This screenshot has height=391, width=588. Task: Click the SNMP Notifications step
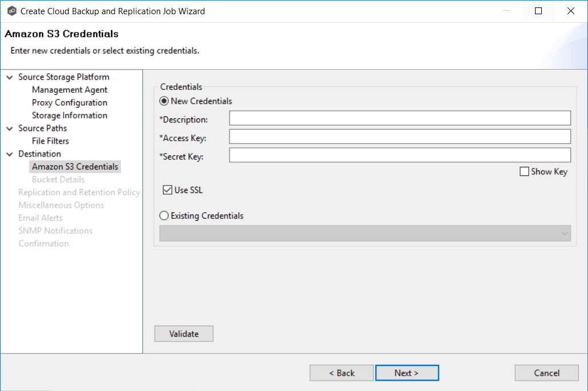click(55, 231)
